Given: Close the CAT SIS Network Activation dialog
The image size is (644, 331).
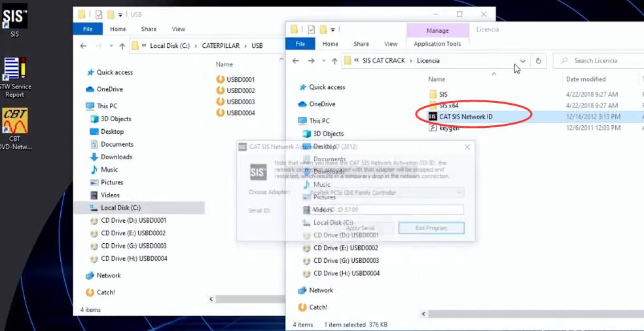Looking at the screenshot, I should pos(467,147).
